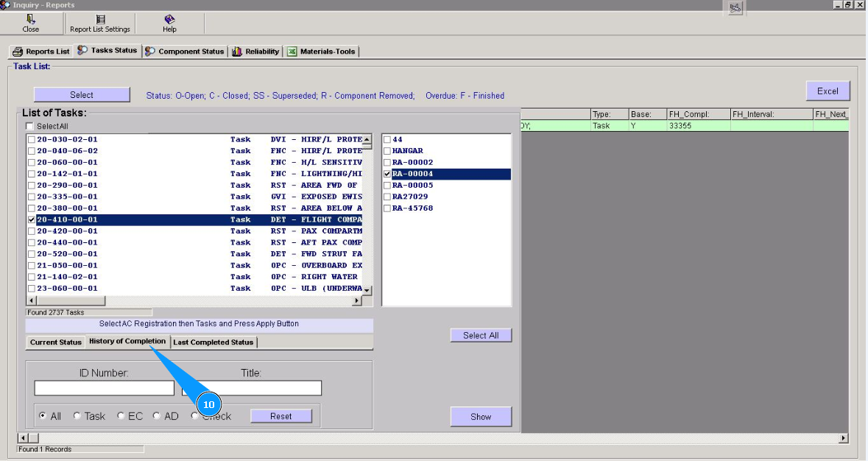Check the SelectAll tasks checkbox

30,127
